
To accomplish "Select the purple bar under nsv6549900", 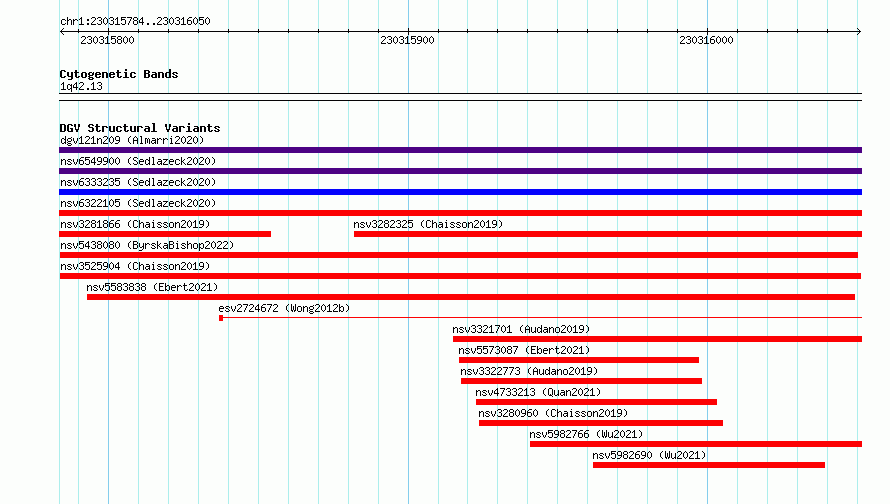I will pyautogui.click(x=460, y=171).
